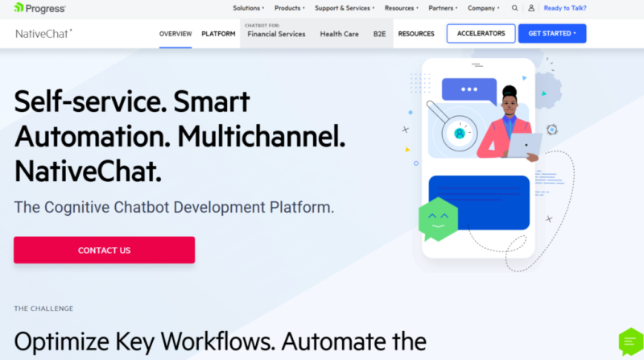Open the Support & Services dropdown

point(344,8)
